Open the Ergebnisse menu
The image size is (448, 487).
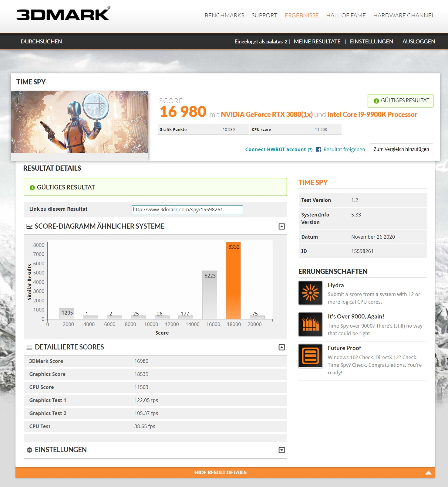(301, 15)
